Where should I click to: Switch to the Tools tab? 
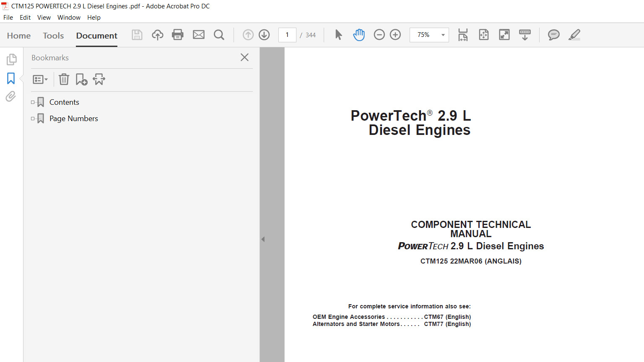pyautogui.click(x=53, y=36)
